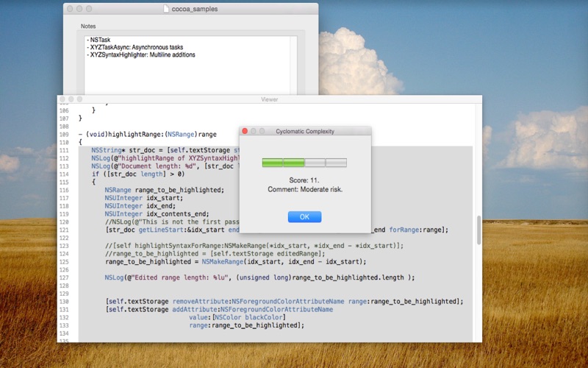This screenshot has height=368, width=588.
Task: Click the NSLog 'Edited range length' line 127
Action: coord(260,277)
